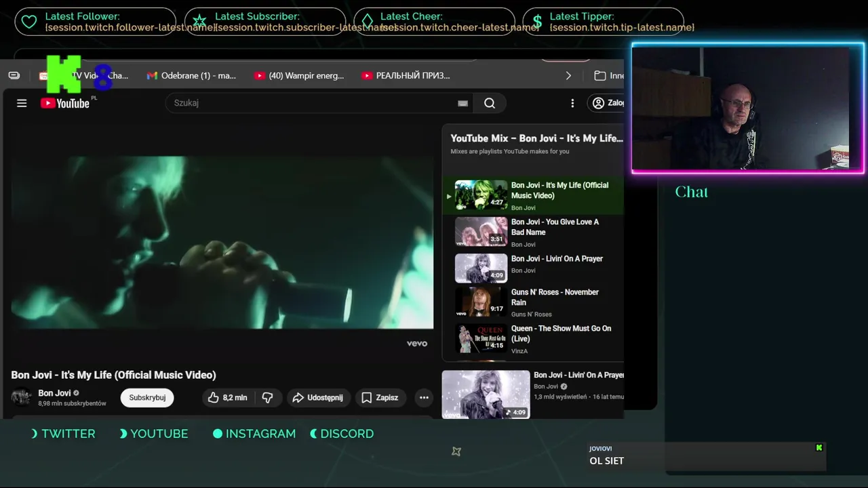Click the OL SIET chat message
The height and width of the screenshot is (488, 868).
click(607, 461)
